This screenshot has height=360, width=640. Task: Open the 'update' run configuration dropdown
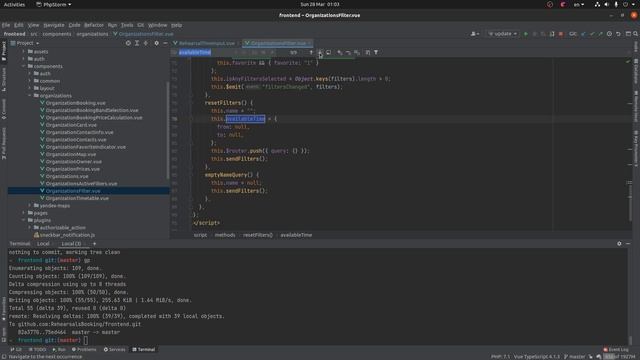click(x=502, y=34)
